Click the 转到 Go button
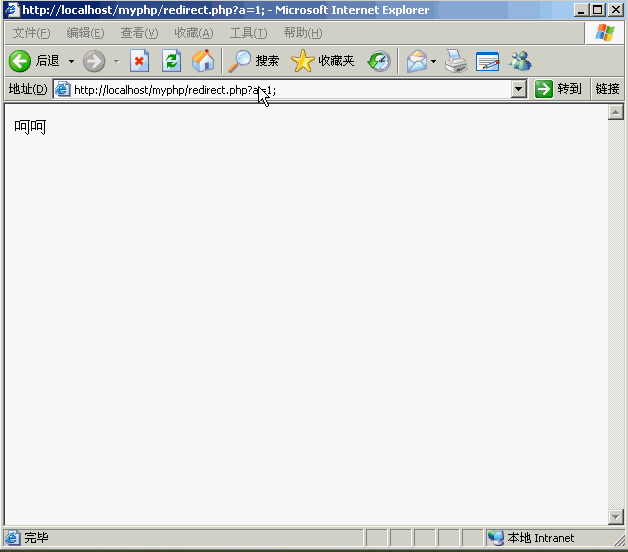The height and width of the screenshot is (552, 628). 558,89
